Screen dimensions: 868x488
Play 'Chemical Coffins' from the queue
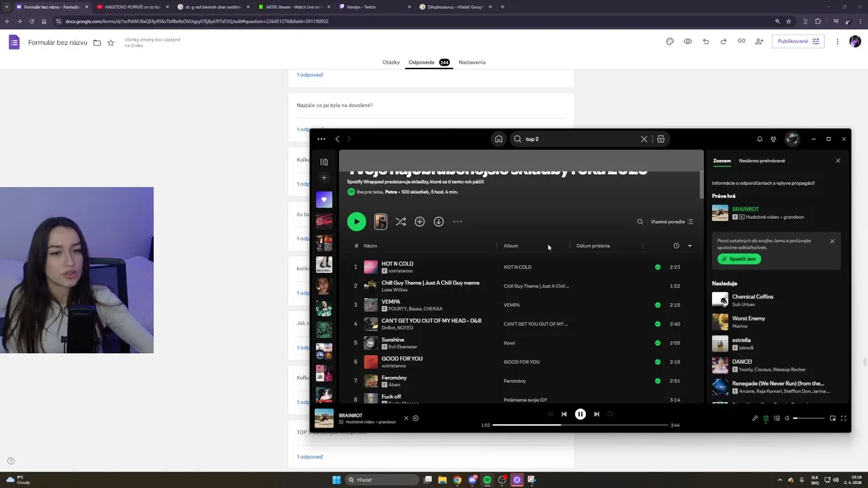753,297
